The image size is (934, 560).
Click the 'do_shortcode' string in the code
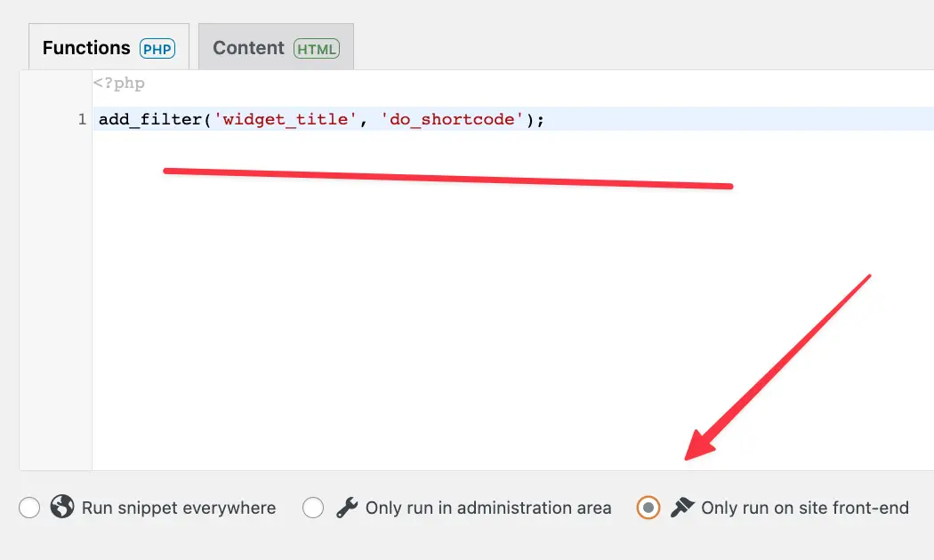pos(452,119)
